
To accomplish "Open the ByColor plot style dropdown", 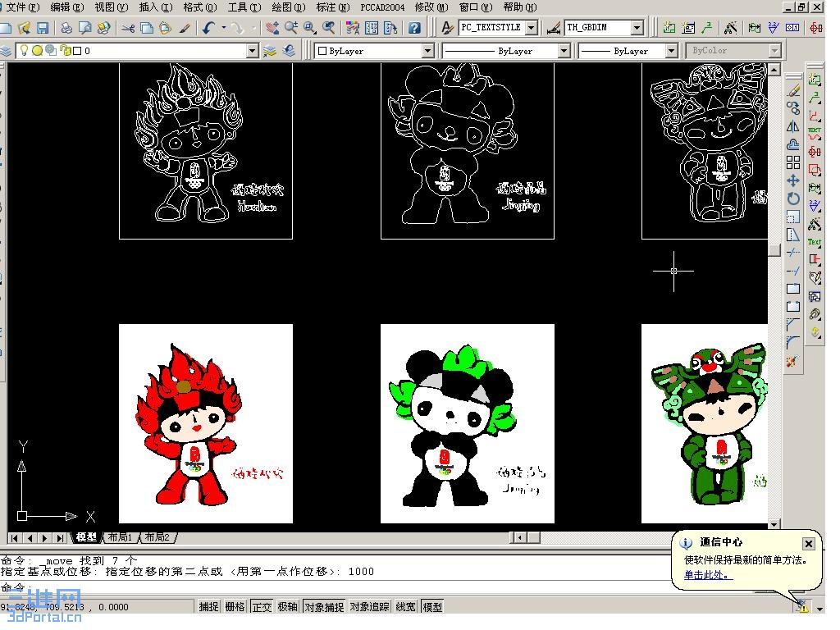I will pyautogui.click(x=774, y=51).
